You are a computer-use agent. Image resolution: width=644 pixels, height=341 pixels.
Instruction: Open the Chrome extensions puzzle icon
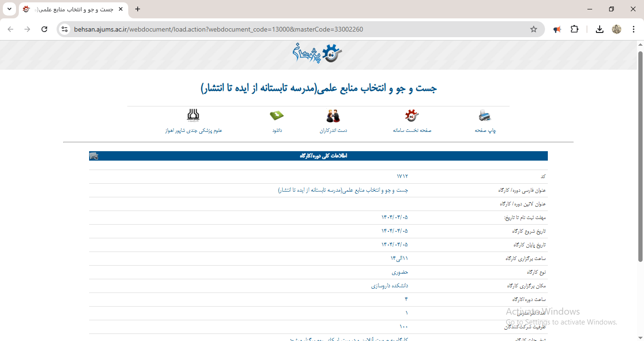[574, 29]
